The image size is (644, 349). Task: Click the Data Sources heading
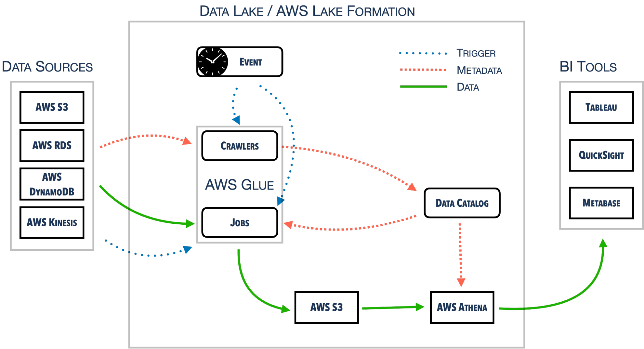pos(47,67)
